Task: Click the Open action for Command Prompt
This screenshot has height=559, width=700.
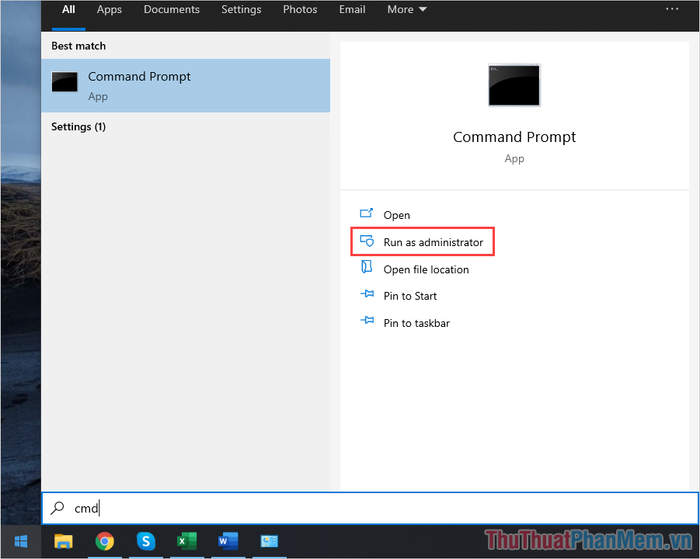Action: pyautogui.click(x=396, y=215)
